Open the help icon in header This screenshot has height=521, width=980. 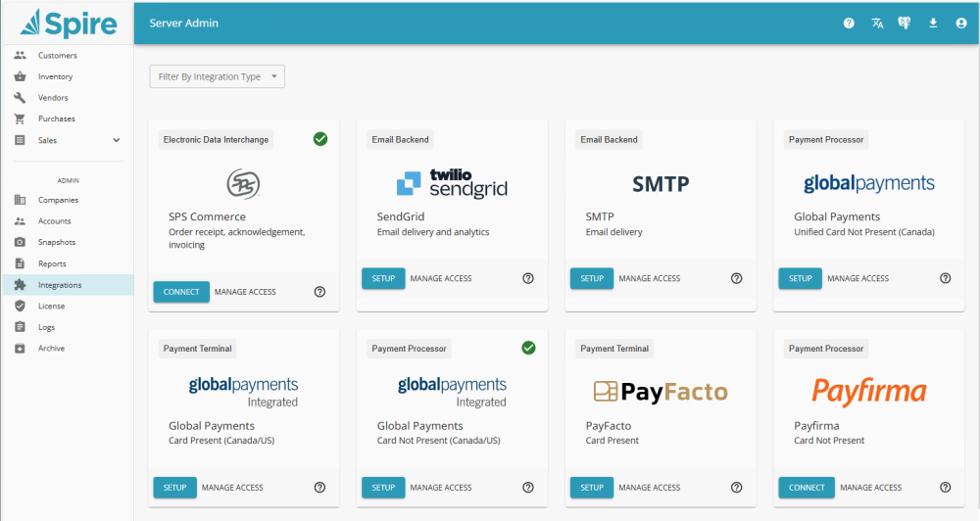click(x=849, y=24)
